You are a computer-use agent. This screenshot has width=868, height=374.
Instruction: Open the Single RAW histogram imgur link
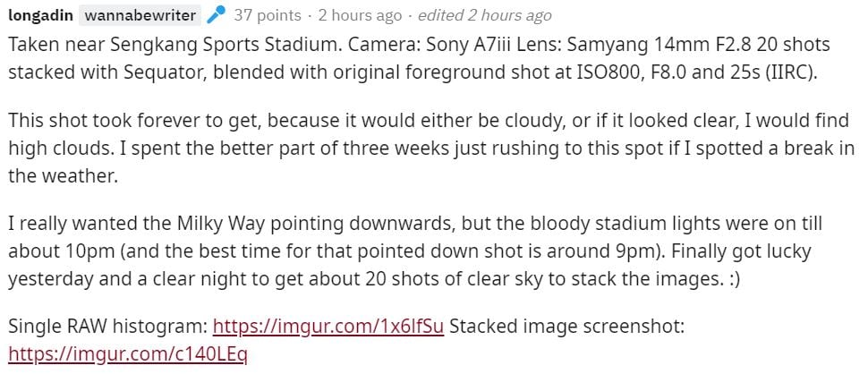point(328,325)
